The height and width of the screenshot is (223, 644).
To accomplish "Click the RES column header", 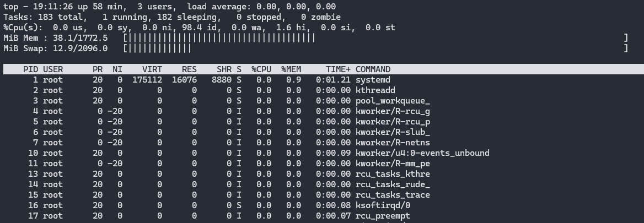I will (x=189, y=69).
